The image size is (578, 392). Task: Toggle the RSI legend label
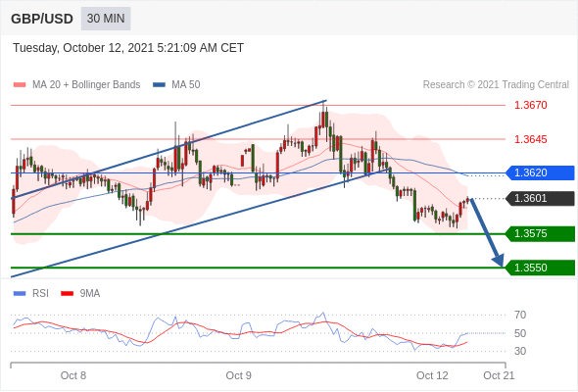coord(40,294)
